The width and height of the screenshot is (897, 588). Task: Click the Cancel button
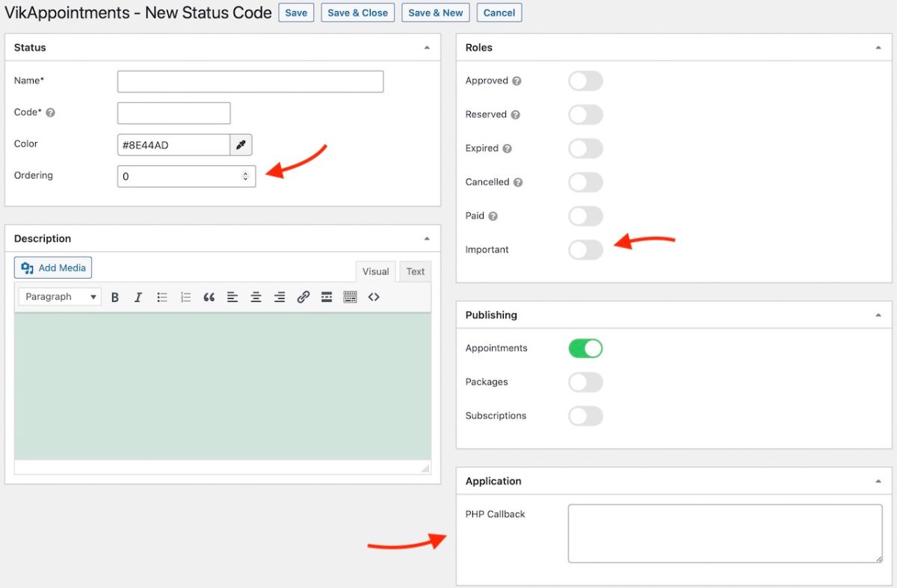tap(499, 13)
